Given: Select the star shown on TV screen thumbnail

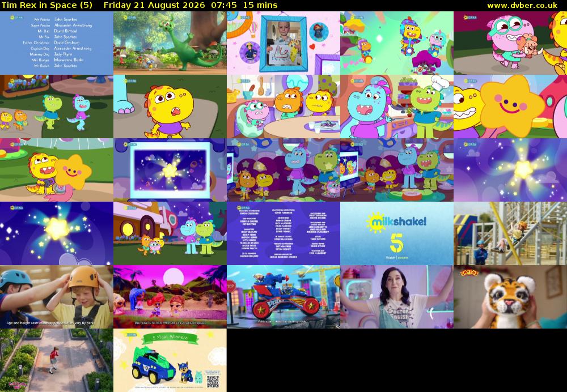Looking at the screenshot, I should pyautogui.click(x=170, y=170).
